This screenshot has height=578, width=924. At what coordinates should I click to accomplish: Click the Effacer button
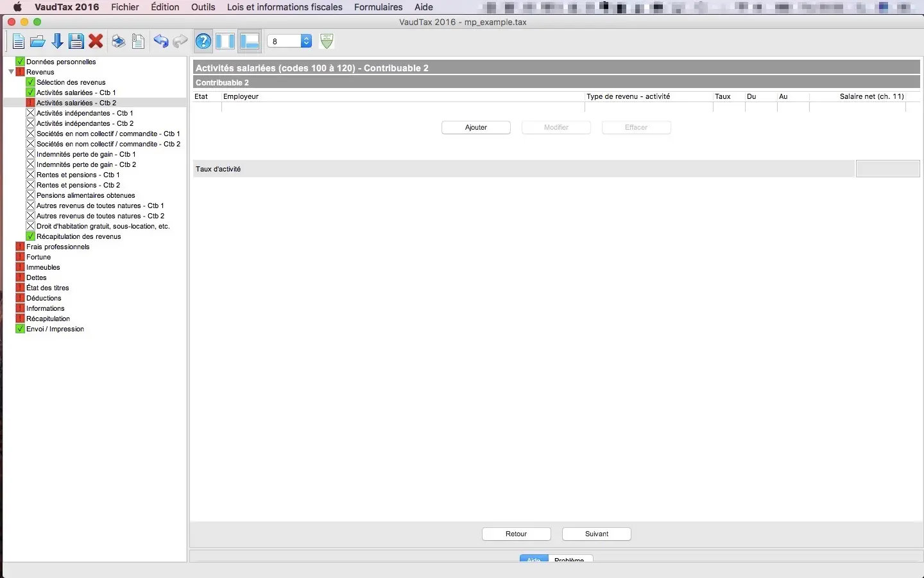[x=637, y=127]
